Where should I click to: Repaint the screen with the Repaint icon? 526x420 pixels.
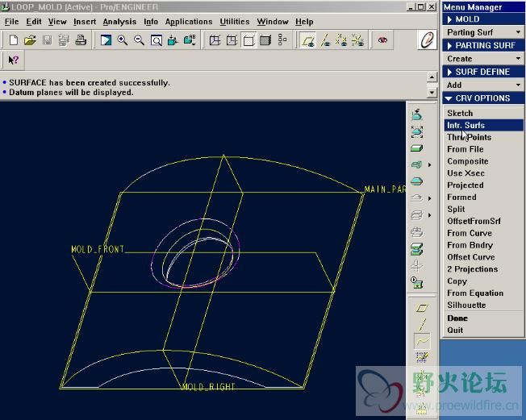coord(106,40)
